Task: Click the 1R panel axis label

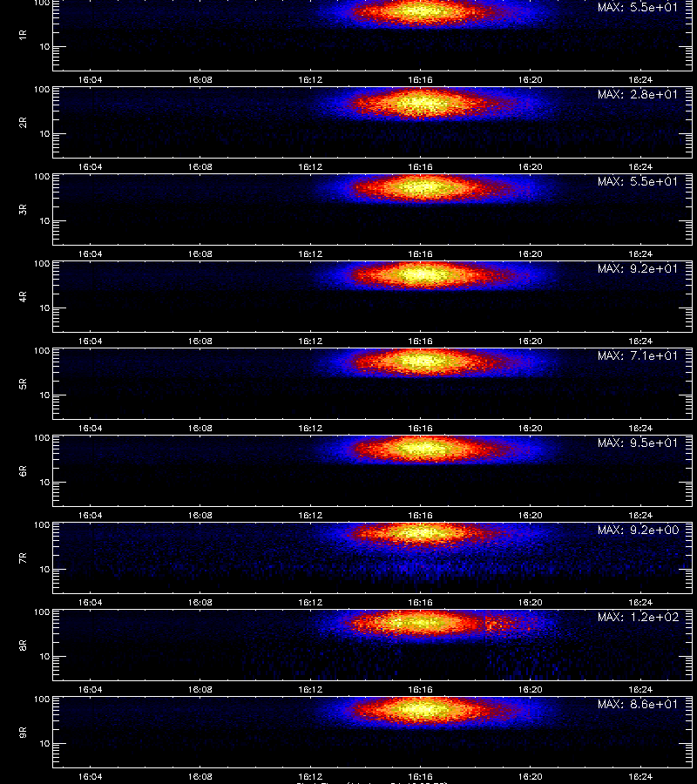Action: pos(23,35)
